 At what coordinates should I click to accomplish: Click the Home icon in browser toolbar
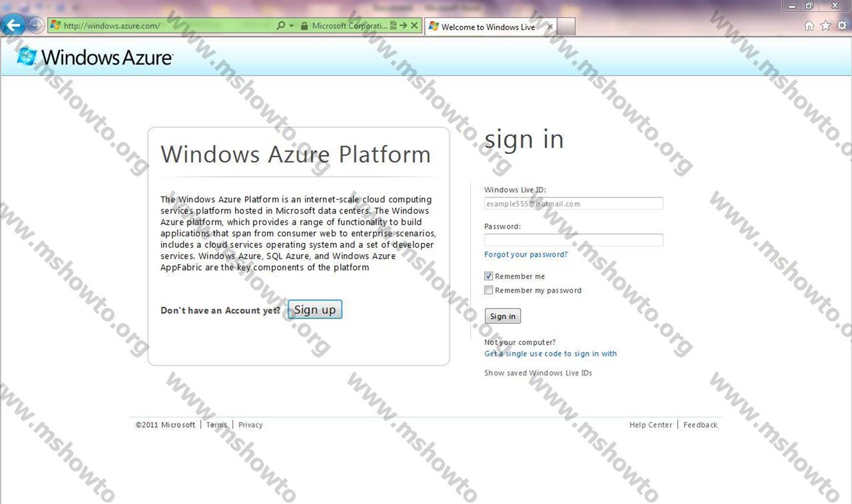point(809,26)
